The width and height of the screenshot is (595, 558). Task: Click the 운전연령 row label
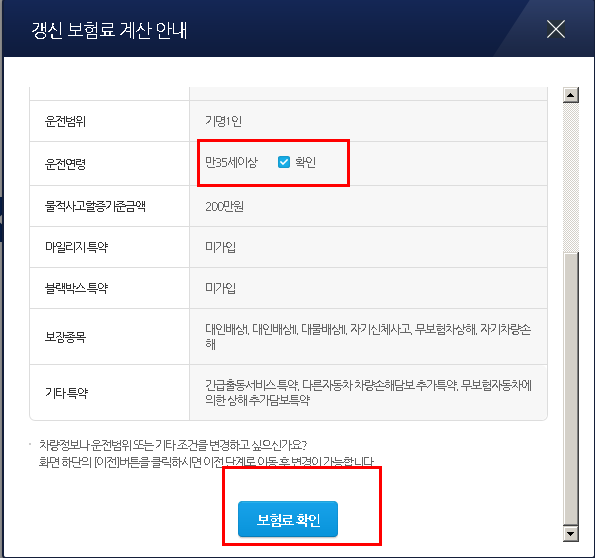[x=65, y=164]
